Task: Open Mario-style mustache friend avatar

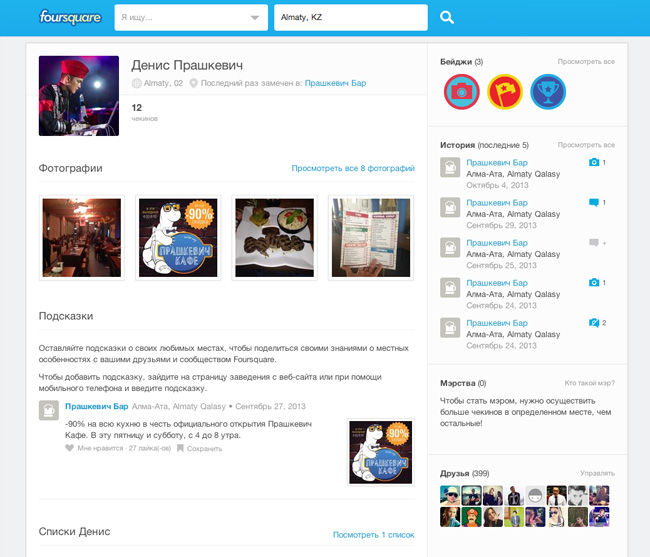Action: (x=471, y=517)
